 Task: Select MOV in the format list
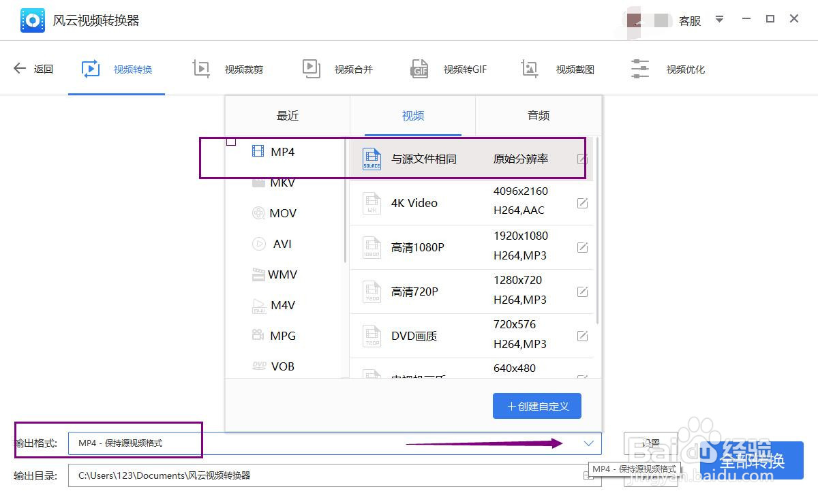283,213
